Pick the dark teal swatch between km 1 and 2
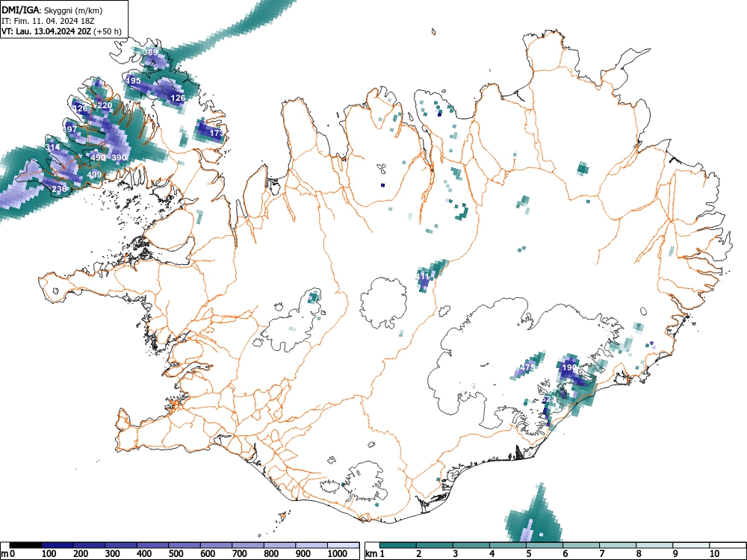747x560 pixels. click(398, 545)
